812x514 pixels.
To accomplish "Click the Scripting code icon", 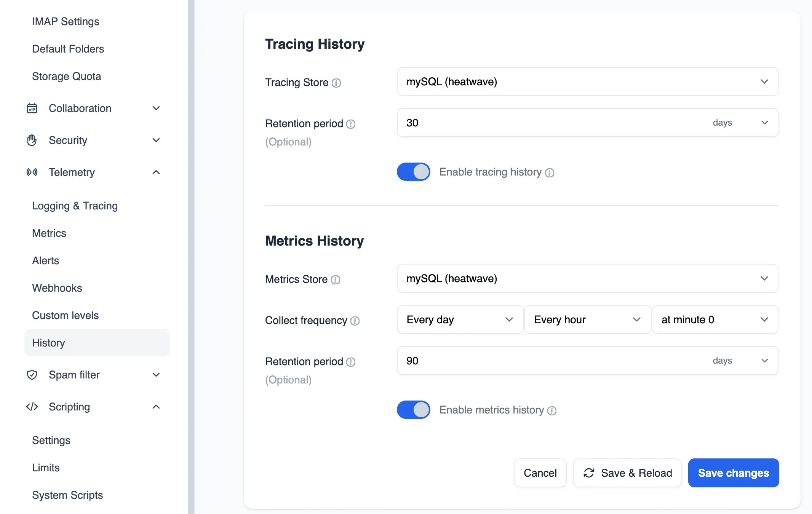I will [32, 407].
